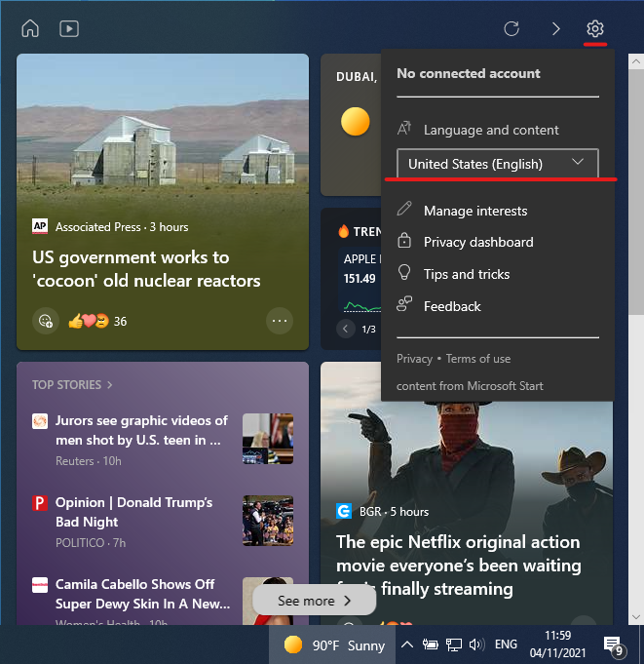This screenshot has height=664, width=644.
Task: Expand the TOP STORIES section
Action: tap(72, 384)
